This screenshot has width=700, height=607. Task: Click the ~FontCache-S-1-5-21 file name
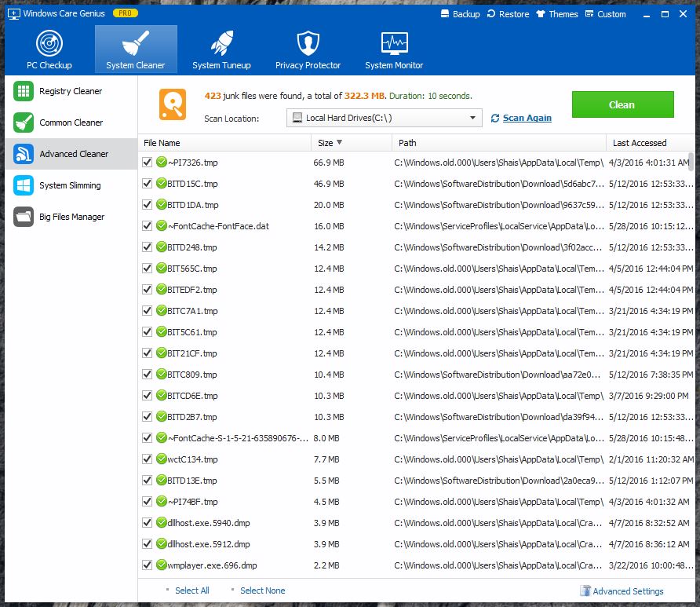(x=238, y=438)
